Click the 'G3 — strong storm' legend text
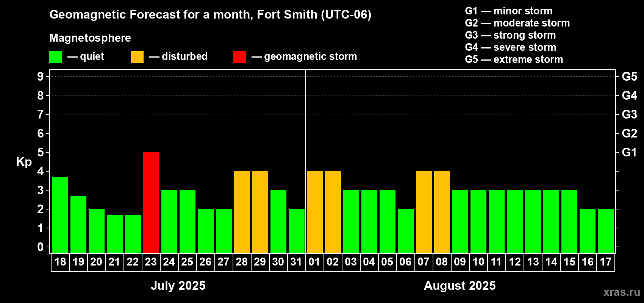The width and height of the screenshot is (644, 303). [510, 35]
